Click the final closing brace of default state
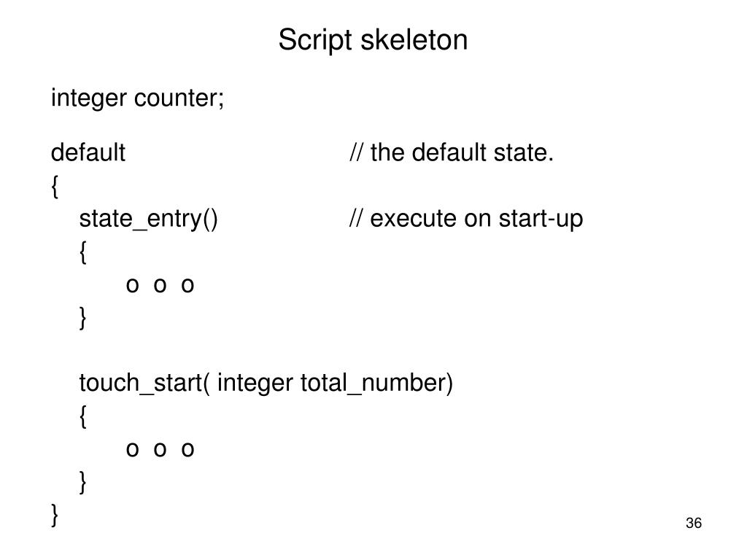 pos(55,515)
